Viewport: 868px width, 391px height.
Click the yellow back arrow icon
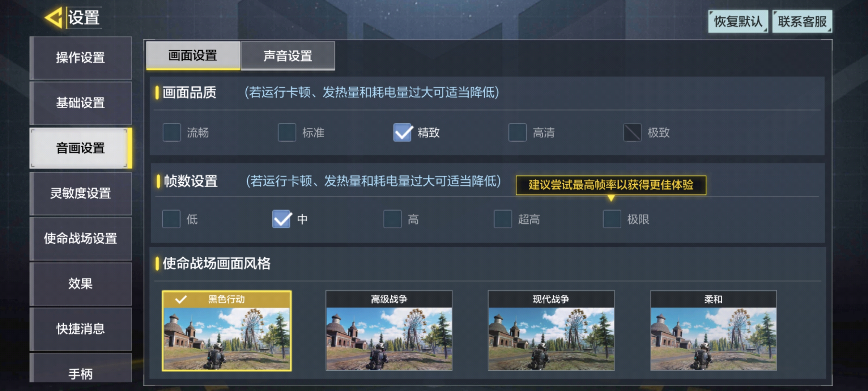54,17
